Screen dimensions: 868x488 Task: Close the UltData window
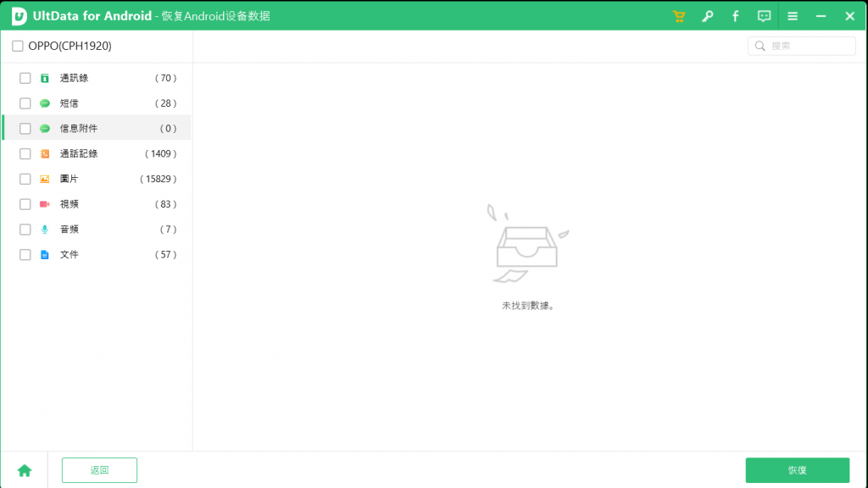849,16
